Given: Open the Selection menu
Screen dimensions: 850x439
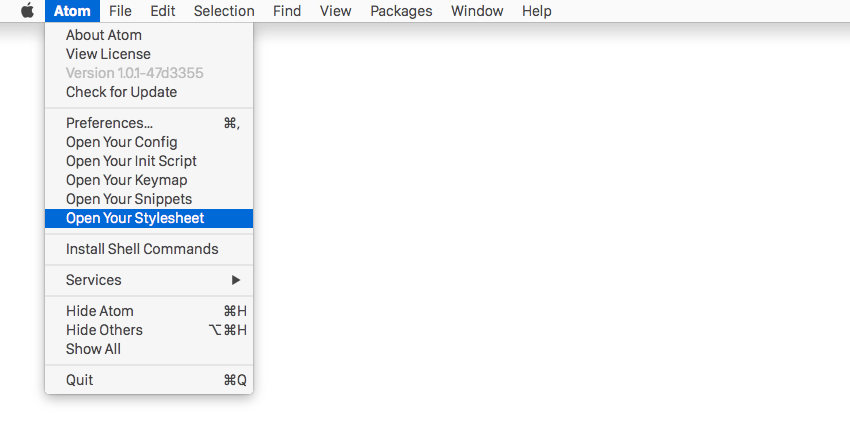Looking at the screenshot, I should point(224,11).
